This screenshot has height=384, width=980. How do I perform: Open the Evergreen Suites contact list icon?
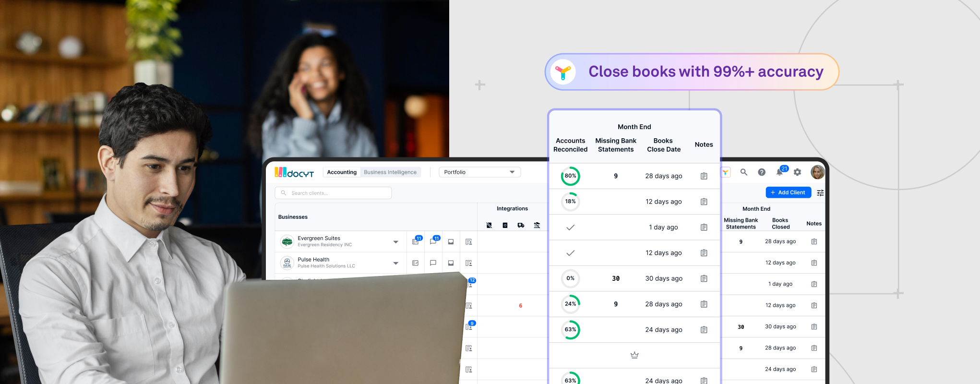[469, 242]
